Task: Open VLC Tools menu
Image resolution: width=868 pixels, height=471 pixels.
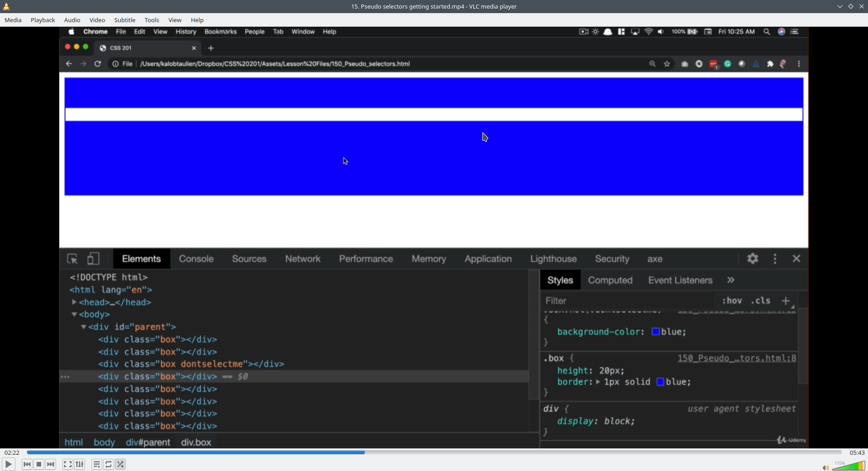Action: coord(152,20)
